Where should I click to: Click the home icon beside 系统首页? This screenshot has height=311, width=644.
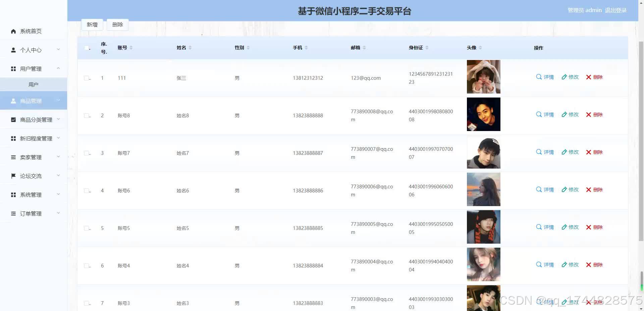(13, 31)
